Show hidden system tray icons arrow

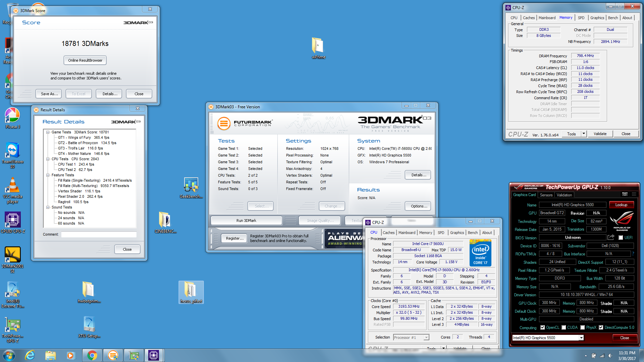click(x=586, y=356)
